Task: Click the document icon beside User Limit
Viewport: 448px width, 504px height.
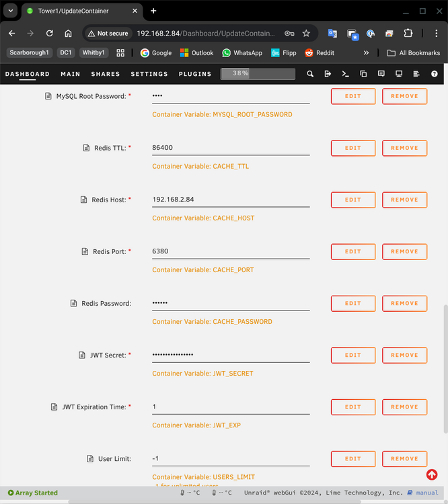Action: coord(90,459)
